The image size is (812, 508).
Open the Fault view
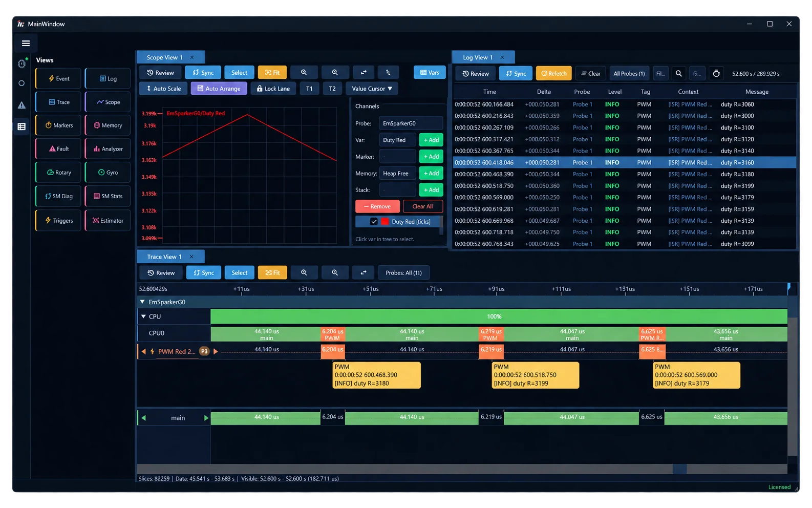(x=58, y=149)
